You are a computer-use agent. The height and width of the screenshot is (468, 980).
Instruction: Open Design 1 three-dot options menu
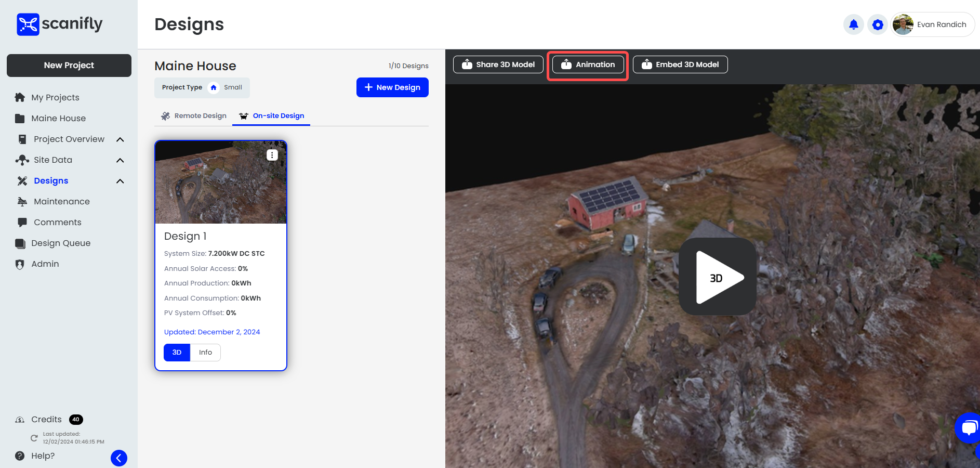pos(272,155)
